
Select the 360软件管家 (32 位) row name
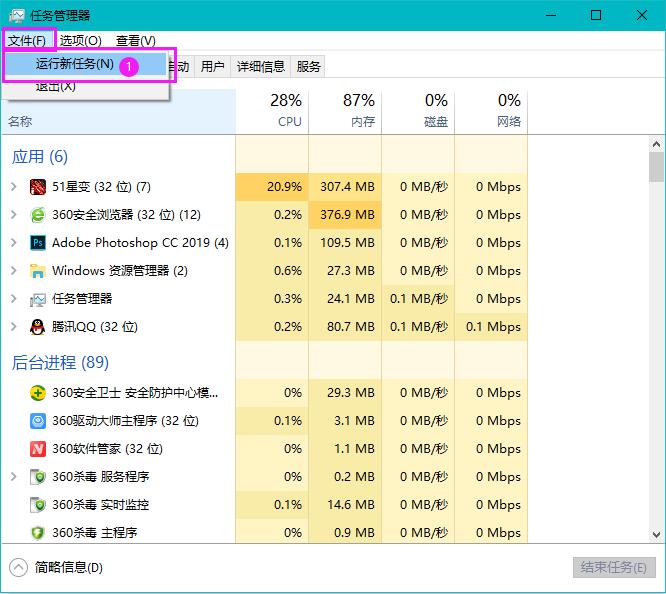click(x=107, y=449)
